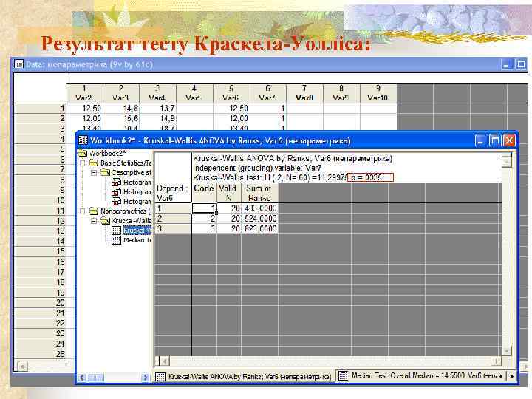Select highlighted Kruskal spreadsheet icon in tree
This screenshot has width=532, height=399.
(x=117, y=231)
